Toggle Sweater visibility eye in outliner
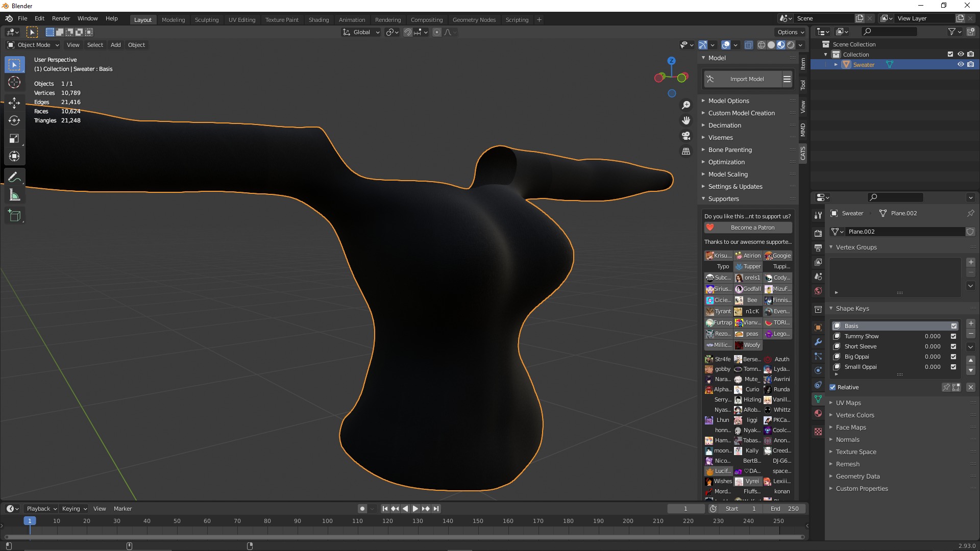980x551 pixels. coord(961,64)
